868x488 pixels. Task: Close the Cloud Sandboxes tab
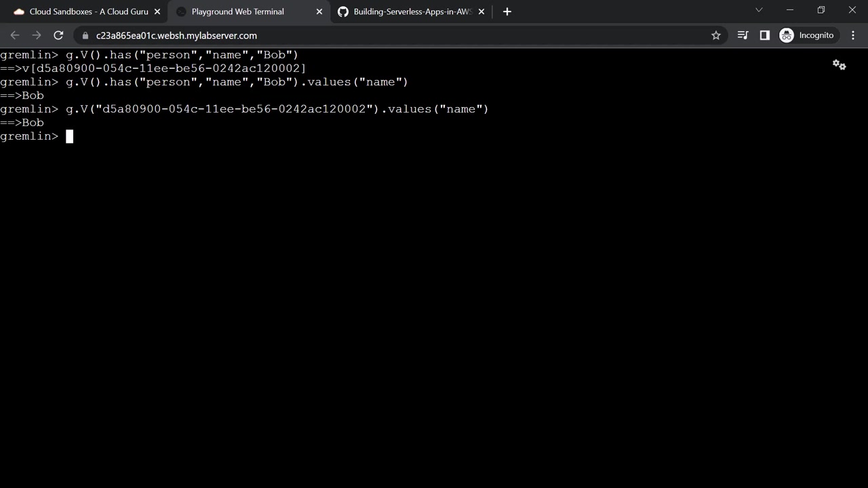tap(157, 12)
